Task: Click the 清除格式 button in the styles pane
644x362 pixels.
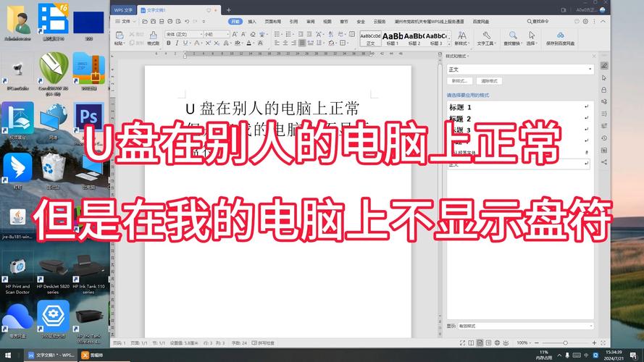Action: pyautogui.click(x=489, y=81)
